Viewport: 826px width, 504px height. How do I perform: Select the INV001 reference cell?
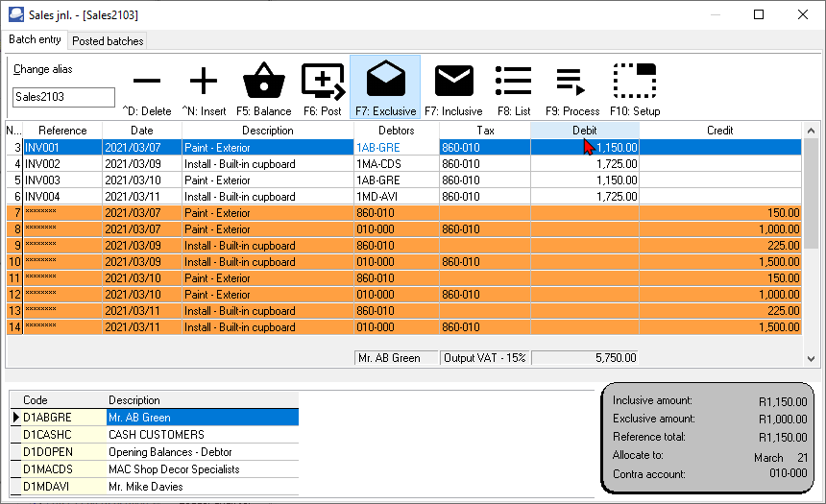(x=62, y=148)
